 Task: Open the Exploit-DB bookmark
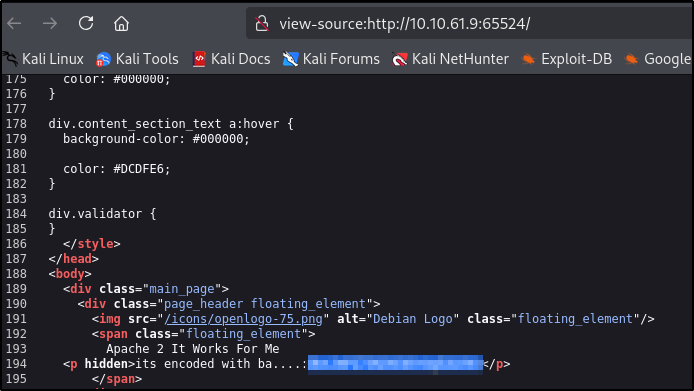click(x=567, y=59)
